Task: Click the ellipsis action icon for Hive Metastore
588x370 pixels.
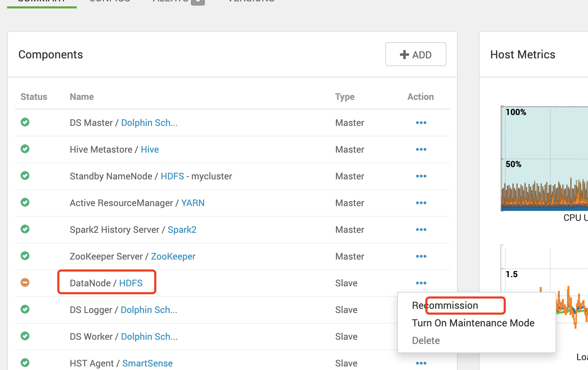Action: [421, 149]
